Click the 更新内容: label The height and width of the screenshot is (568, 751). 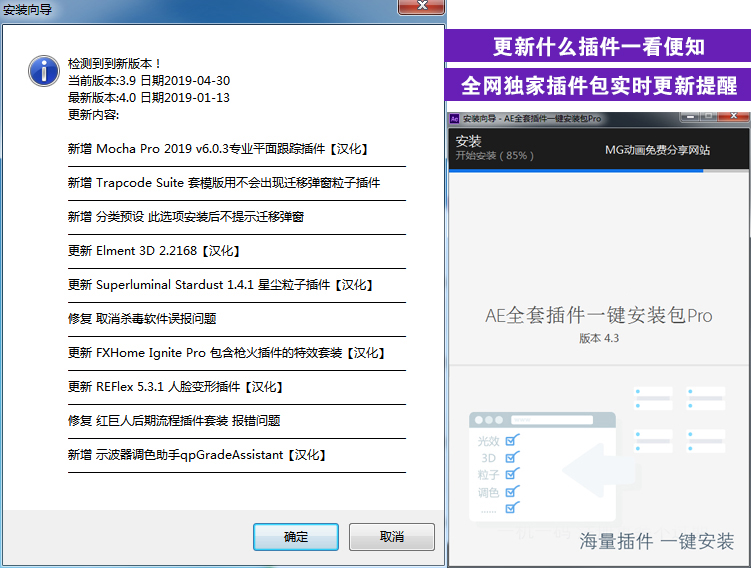pos(93,115)
